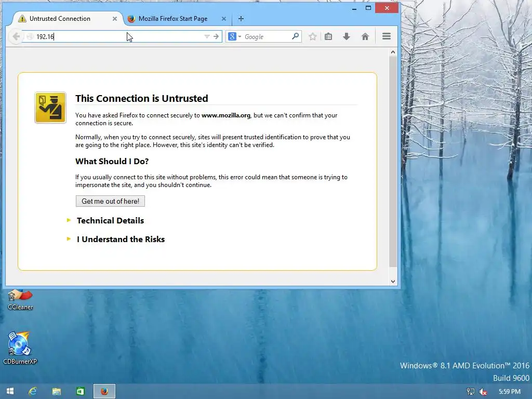Switch to the Untrusted Connection tab
Image resolution: width=532 pixels, height=399 pixels.
[x=65, y=19]
